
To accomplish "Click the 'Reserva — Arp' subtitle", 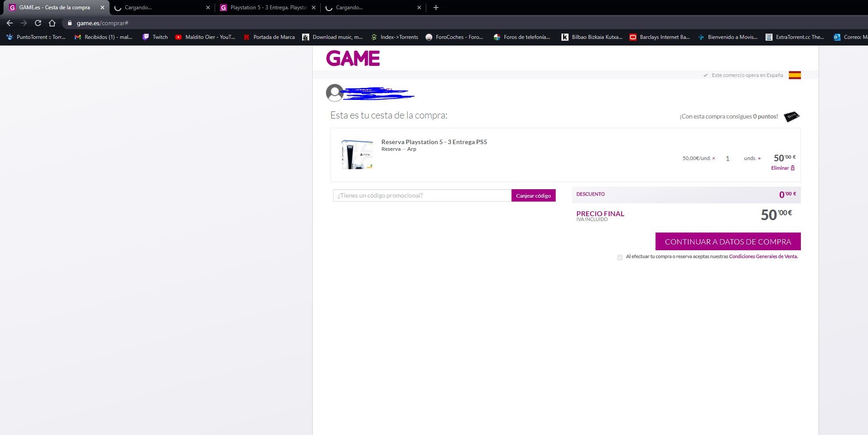I will pyautogui.click(x=399, y=149).
